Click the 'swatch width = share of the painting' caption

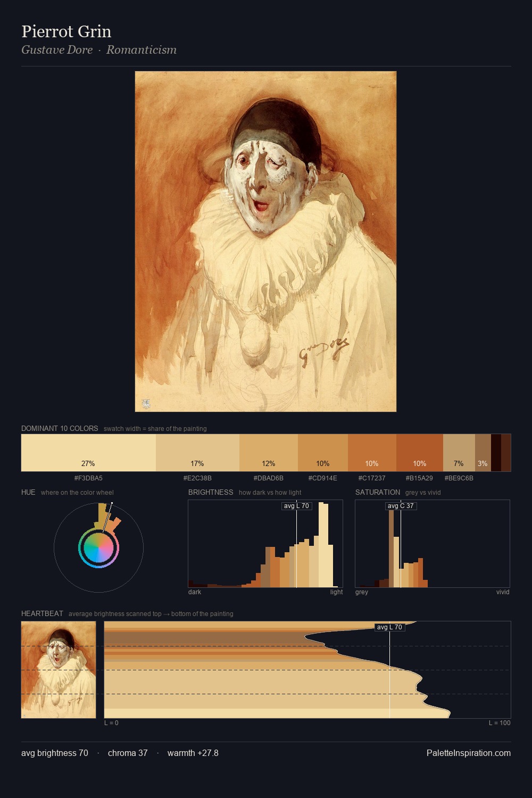(155, 428)
